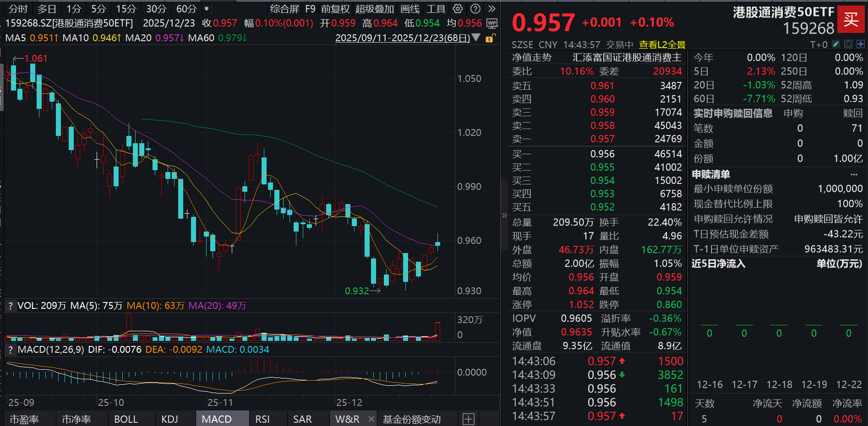The width and height of the screenshot is (868, 426).
Task: Open the help question-mark icon
Action: pyautogui.click(x=476, y=9)
